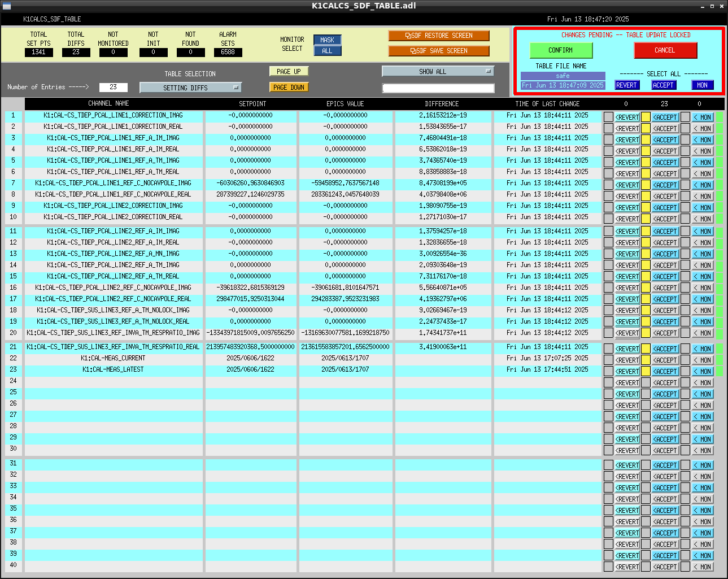
Task: Click last change time Fri Jun 13 17:07:25 2025
Action: tap(547, 358)
